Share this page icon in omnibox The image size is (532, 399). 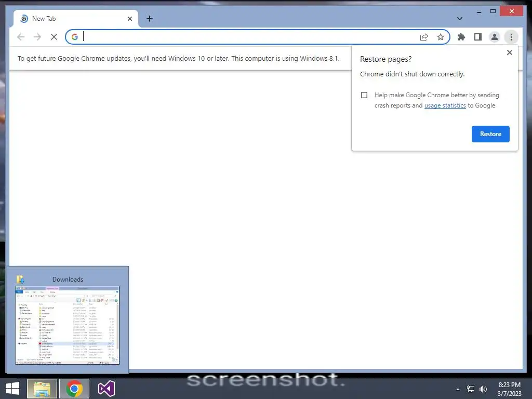pyautogui.click(x=424, y=37)
